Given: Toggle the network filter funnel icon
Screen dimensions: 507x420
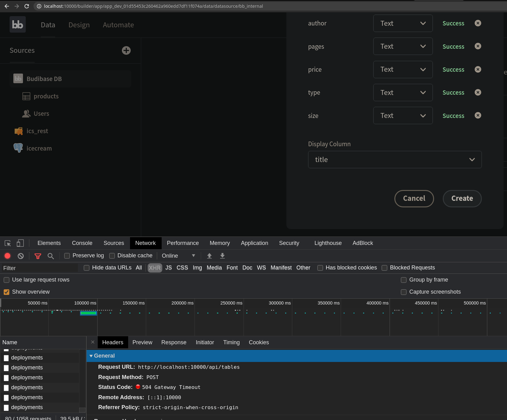Looking at the screenshot, I should (x=38, y=256).
